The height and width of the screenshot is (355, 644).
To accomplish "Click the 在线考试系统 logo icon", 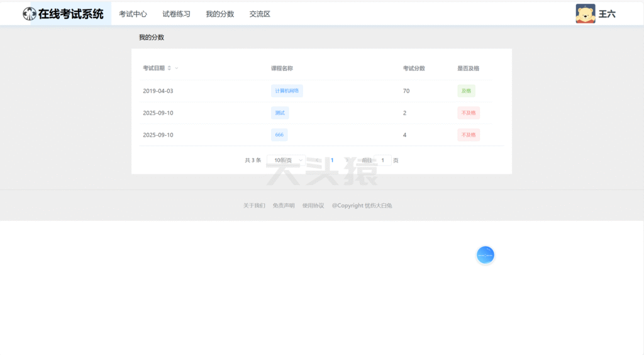I will [29, 14].
